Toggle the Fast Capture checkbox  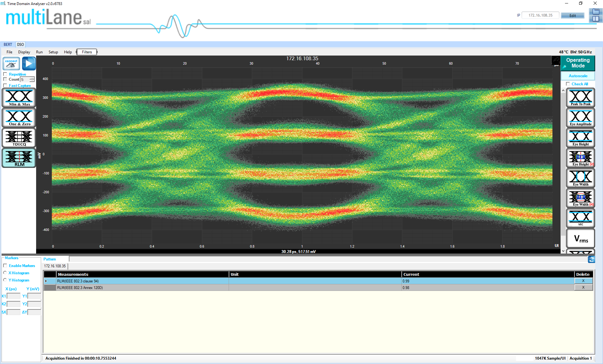tap(5, 85)
